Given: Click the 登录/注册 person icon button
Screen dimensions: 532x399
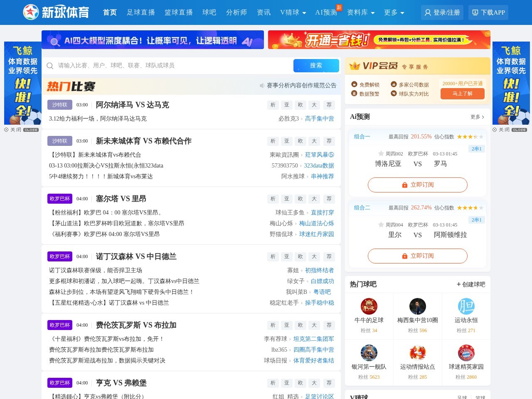Looking at the screenshot, I should (x=427, y=12).
